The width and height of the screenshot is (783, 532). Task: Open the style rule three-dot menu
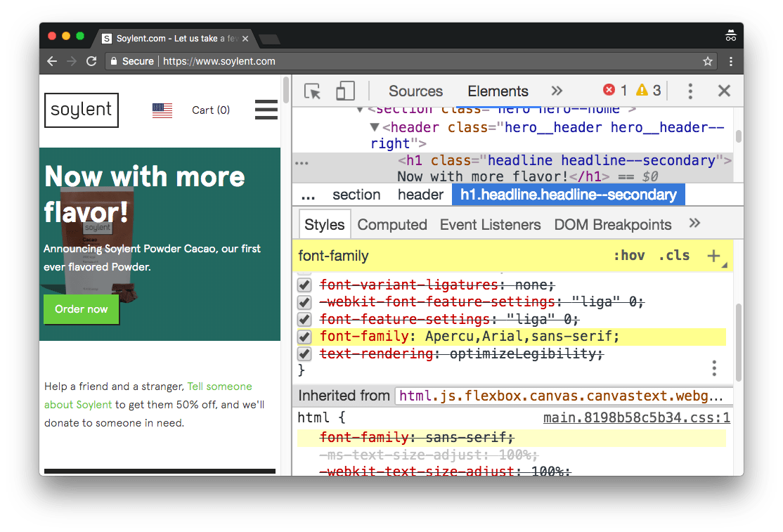pyautogui.click(x=714, y=368)
